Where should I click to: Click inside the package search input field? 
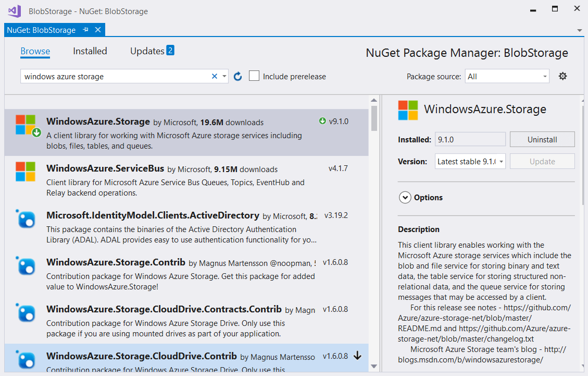coord(115,76)
